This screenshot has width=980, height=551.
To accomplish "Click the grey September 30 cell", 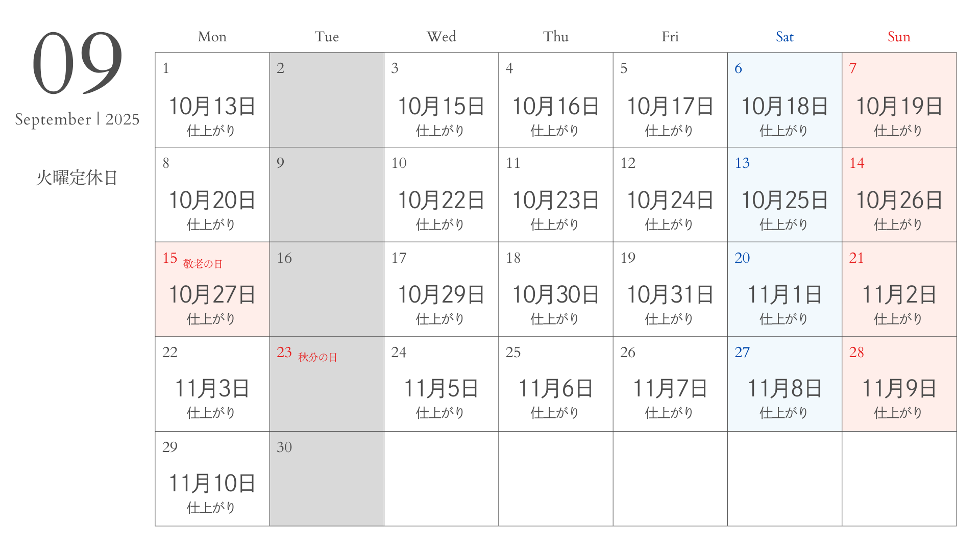I will pos(327,479).
